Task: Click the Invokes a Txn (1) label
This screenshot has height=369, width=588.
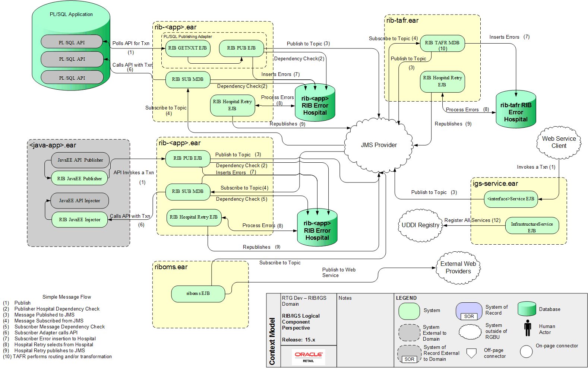Action: (536, 167)
